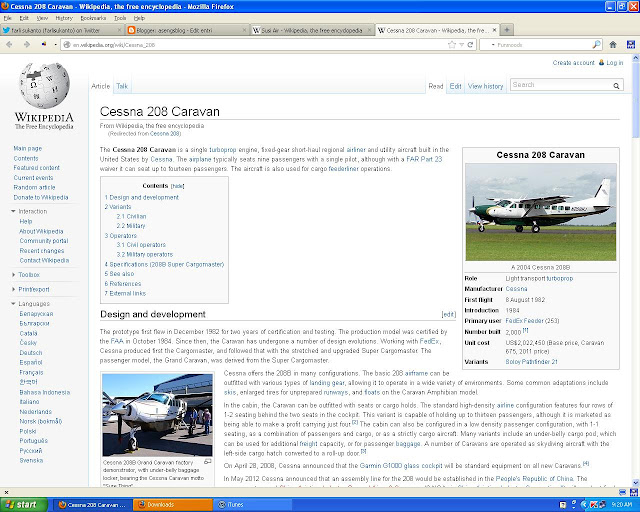Close the Susi Air Wikipedia tab

(x=369, y=30)
